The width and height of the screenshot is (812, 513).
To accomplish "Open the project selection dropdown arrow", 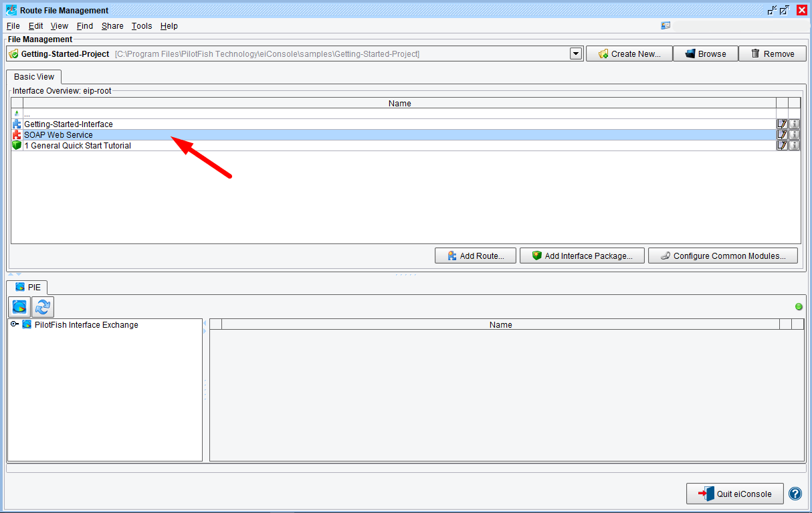I will point(576,54).
